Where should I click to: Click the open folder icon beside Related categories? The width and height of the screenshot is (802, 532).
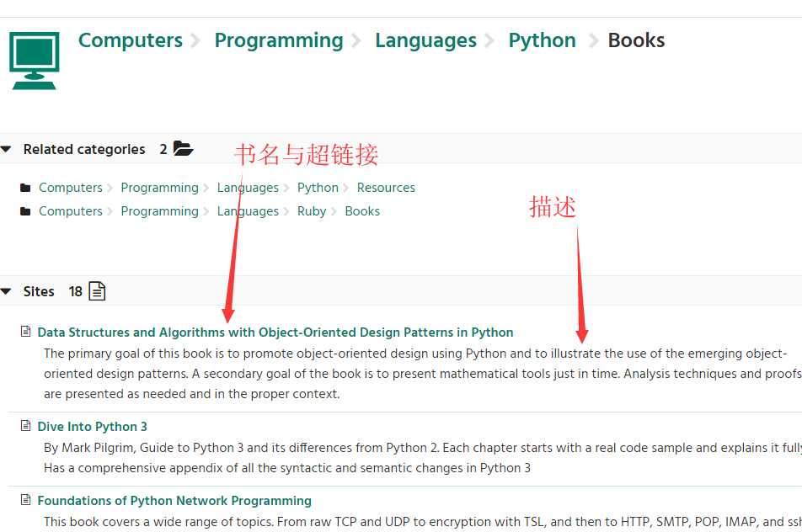(183, 149)
